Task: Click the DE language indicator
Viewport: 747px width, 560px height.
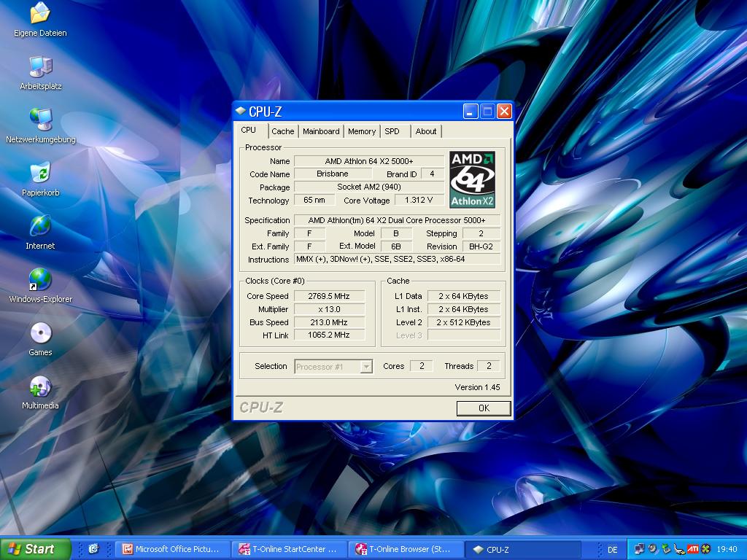Action: [x=613, y=550]
